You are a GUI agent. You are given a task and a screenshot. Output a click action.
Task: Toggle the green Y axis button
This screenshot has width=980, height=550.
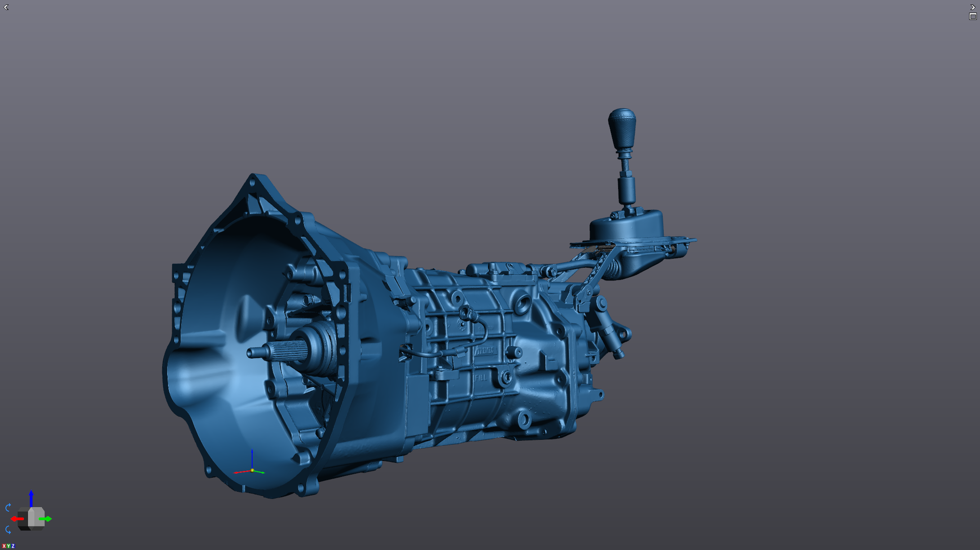click(x=9, y=546)
